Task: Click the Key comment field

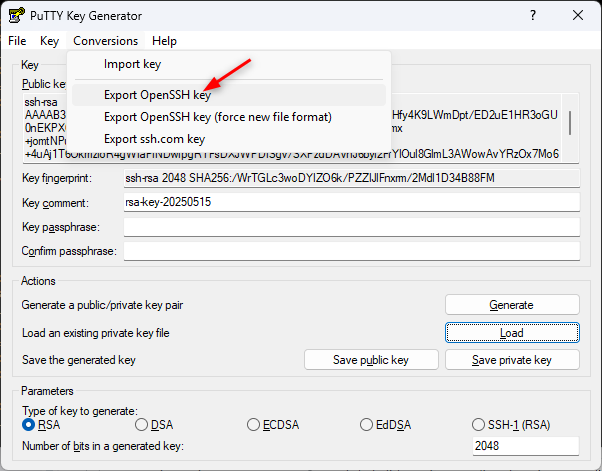Action: pos(352,202)
